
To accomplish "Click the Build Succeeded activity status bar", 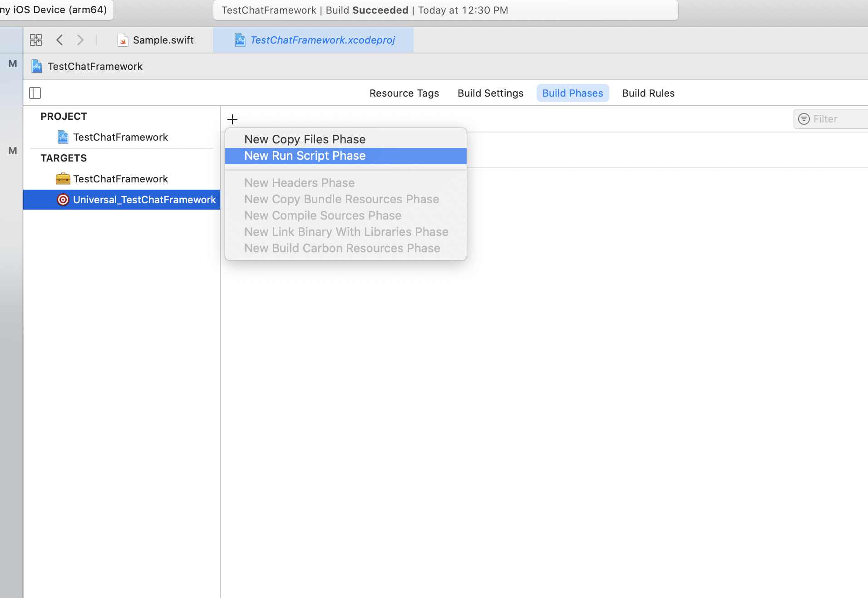I will coord(445,10).
